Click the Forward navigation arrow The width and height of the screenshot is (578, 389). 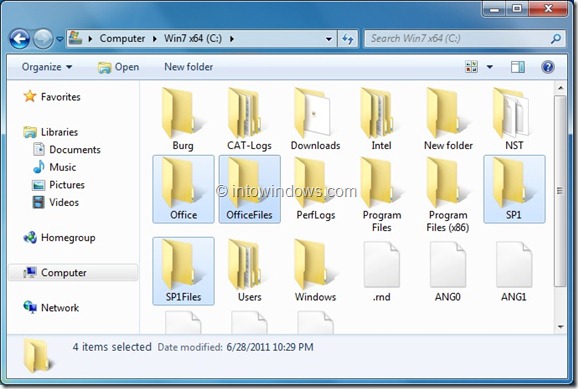[x=43, y=39]
